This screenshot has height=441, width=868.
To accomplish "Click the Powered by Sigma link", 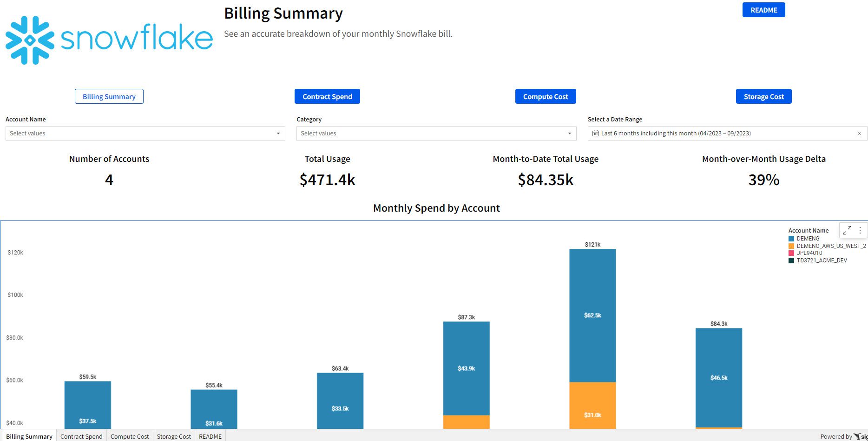I will (843, 436).
